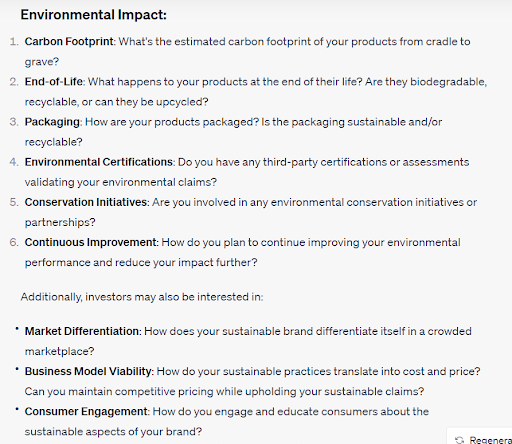Click 'sustainable aspects of your brand?' text
The height and width of the screenshot is (444, 512).
[x=113, y=432]
